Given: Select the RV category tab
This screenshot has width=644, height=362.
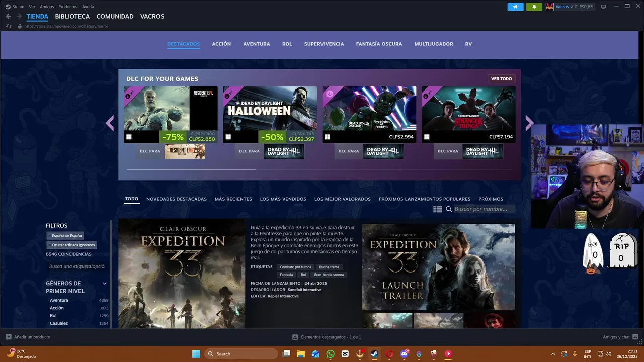Looking at the screenshot, I should (x=468, y=44).
